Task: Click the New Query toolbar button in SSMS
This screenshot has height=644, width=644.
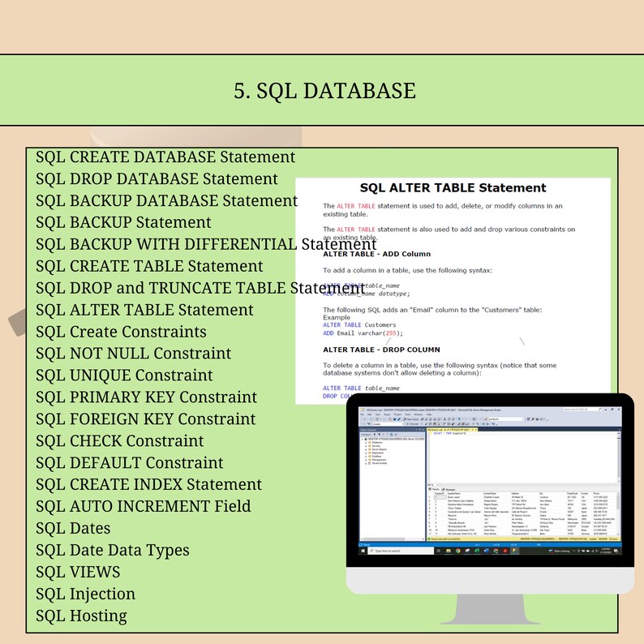Action: coord(410,419)
